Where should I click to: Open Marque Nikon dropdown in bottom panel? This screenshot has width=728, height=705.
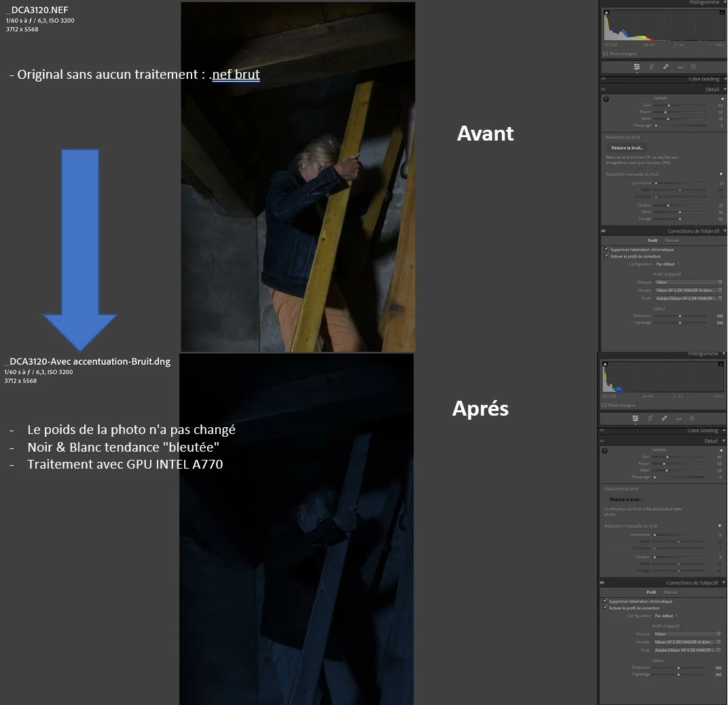687,634
